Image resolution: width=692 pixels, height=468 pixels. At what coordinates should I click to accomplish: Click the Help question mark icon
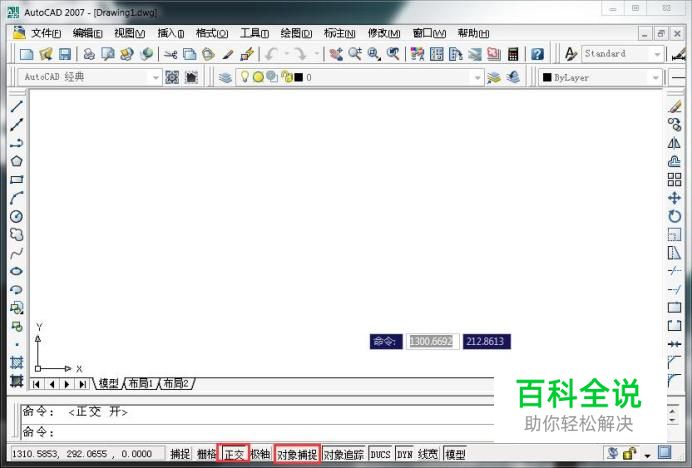537,54
